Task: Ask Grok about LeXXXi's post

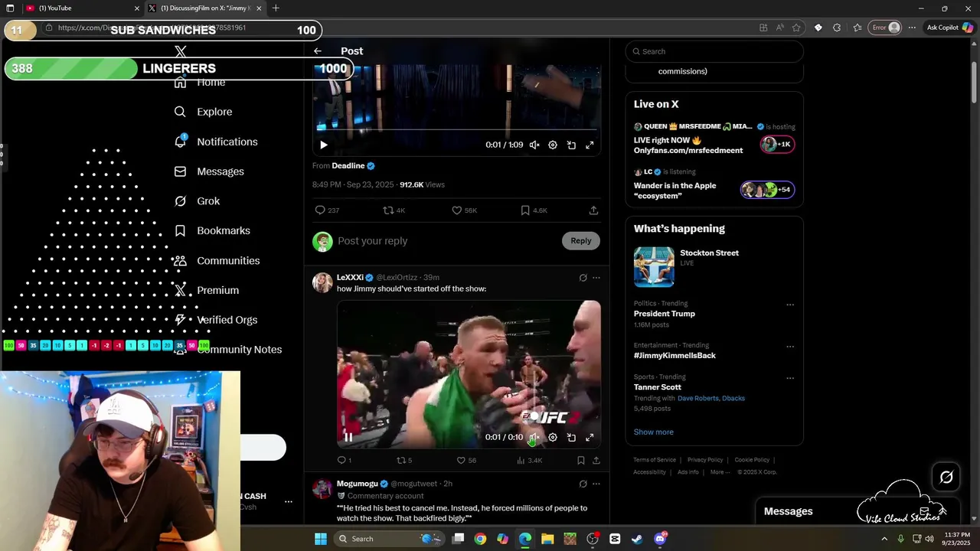Action: coord(583,278)
